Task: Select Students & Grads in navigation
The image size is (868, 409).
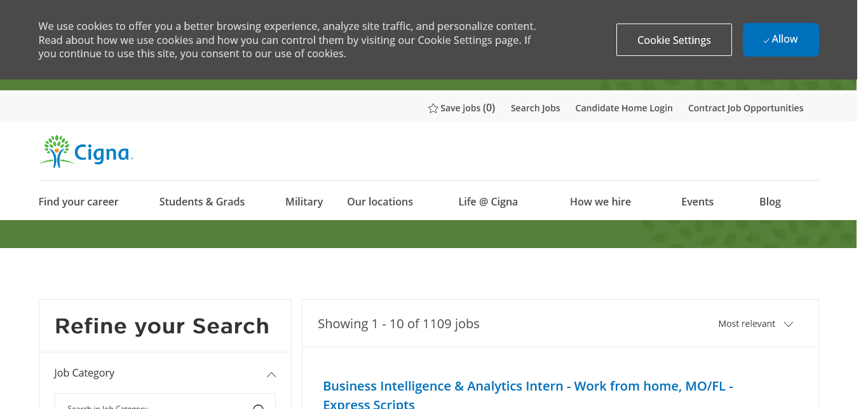Action: coord(201,202)
